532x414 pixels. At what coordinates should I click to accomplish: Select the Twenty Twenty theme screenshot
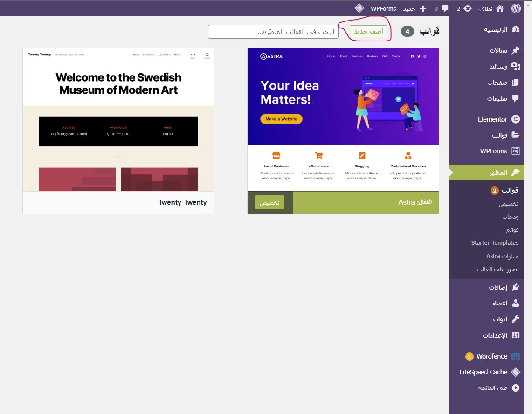(x=118, y=119)
